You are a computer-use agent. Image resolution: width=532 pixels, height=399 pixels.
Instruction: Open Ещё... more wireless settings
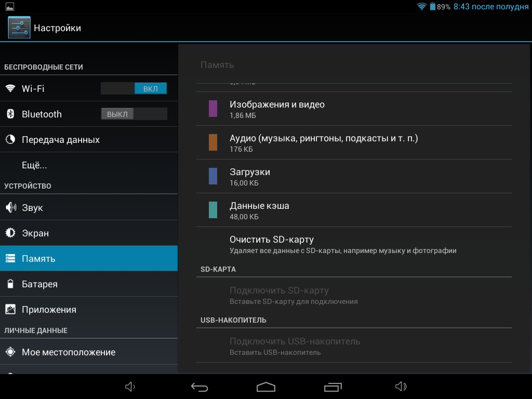point(34,165)
